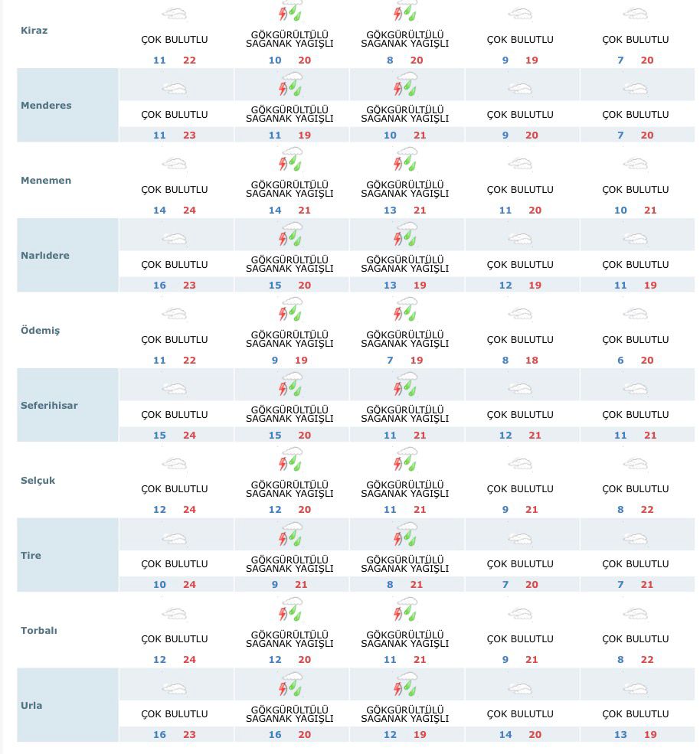Click Kiraz's fourth-day cloudy icon
The width and height of the screenshot is (700, 754).
click(x=520, y=14)
